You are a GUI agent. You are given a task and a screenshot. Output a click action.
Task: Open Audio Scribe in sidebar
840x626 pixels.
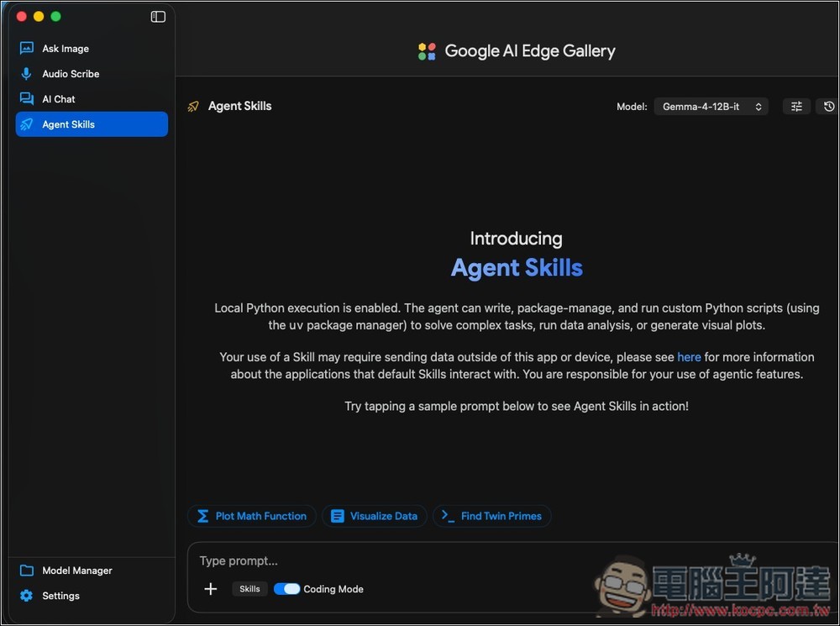click(92, 73)
